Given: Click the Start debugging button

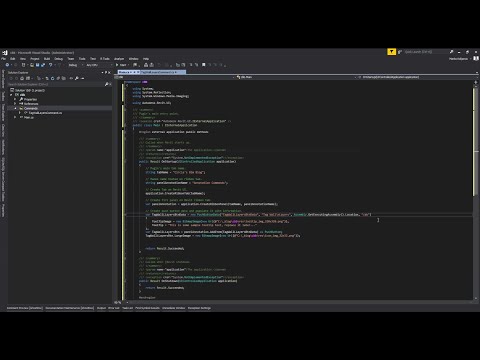Looking at the screenshot, I should click(x=121, y=65).
